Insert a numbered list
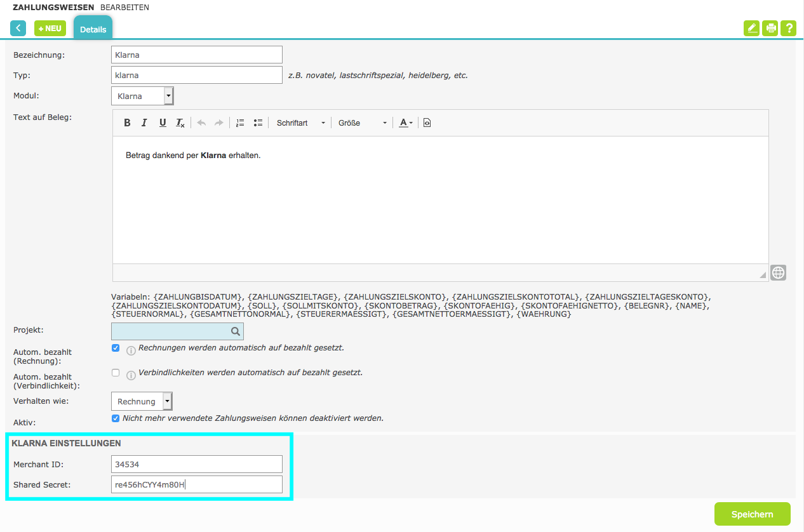The width and height of the screenshot is (804, 532). coord(240,123)
